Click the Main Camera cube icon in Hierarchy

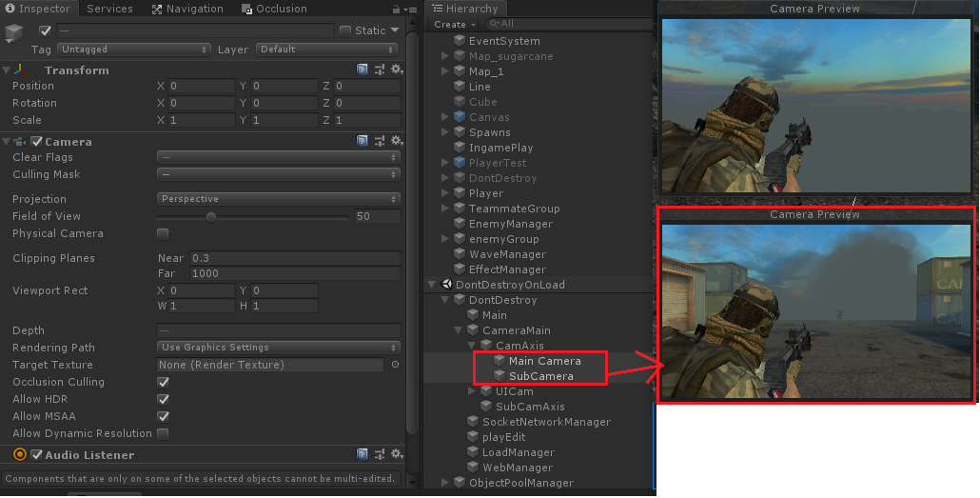tap(500, 360)
